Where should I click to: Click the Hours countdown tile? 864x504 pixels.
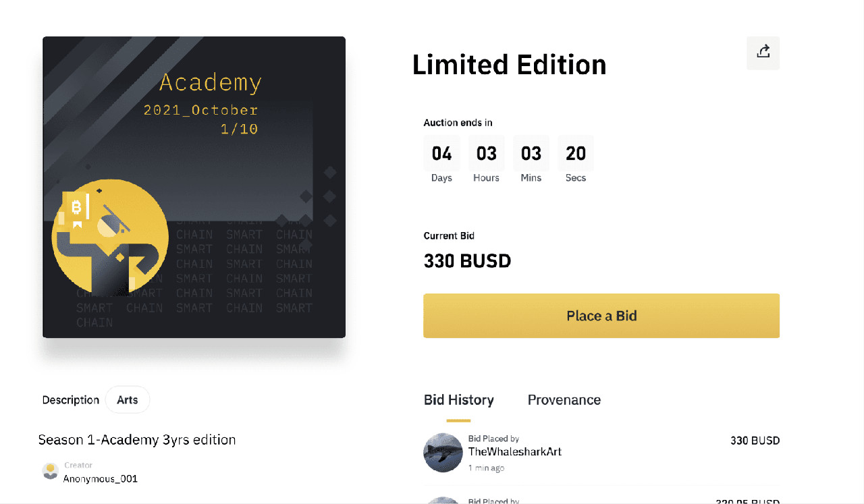pos(486,153)
